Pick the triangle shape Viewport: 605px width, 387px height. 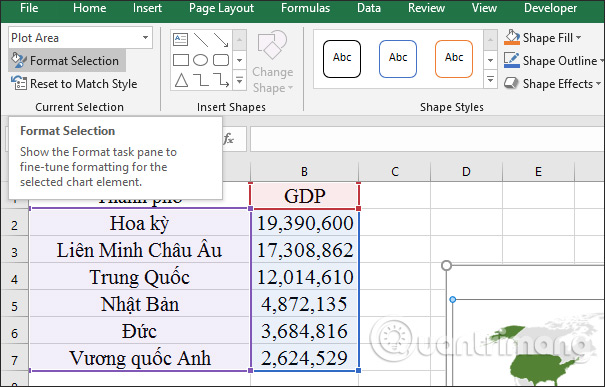point(181,80)
